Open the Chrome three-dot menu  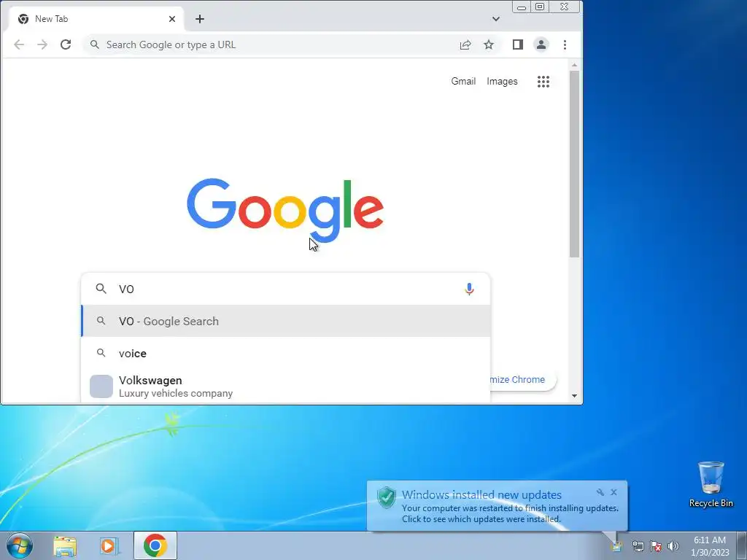point(565,44)
